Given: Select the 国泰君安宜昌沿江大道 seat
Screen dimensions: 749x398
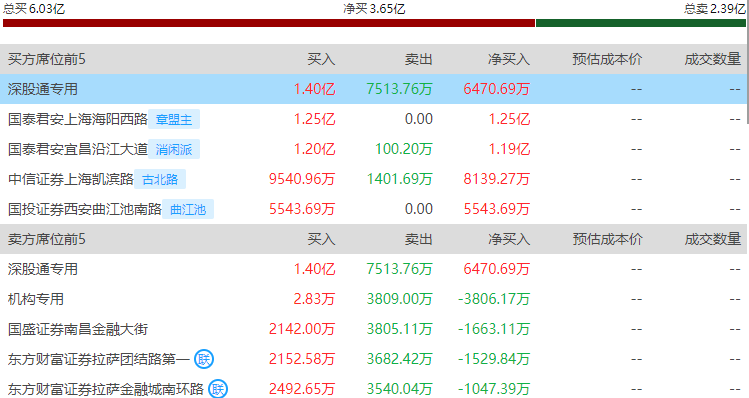Looking at the screenshot, I should coord(78,150).
